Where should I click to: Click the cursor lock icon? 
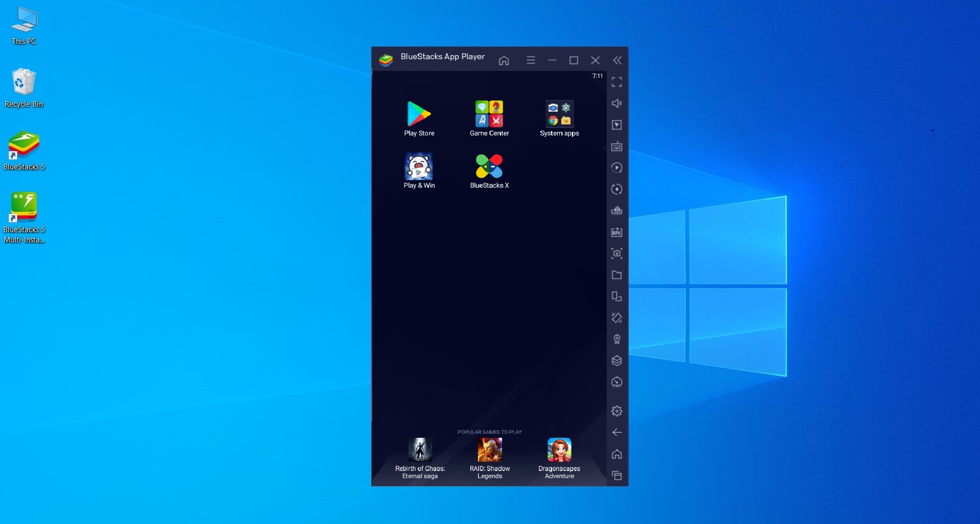tap(617, 125)
